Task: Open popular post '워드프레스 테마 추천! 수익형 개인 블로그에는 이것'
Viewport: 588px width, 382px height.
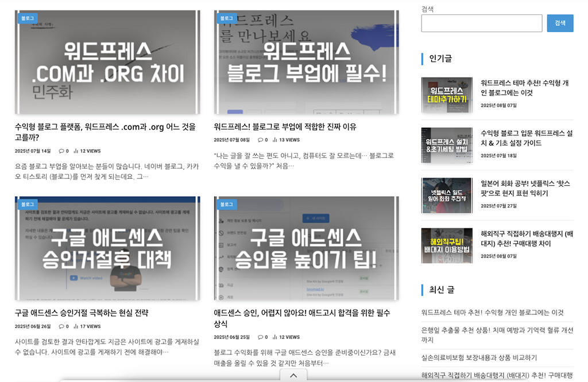Action: point(525,88)
